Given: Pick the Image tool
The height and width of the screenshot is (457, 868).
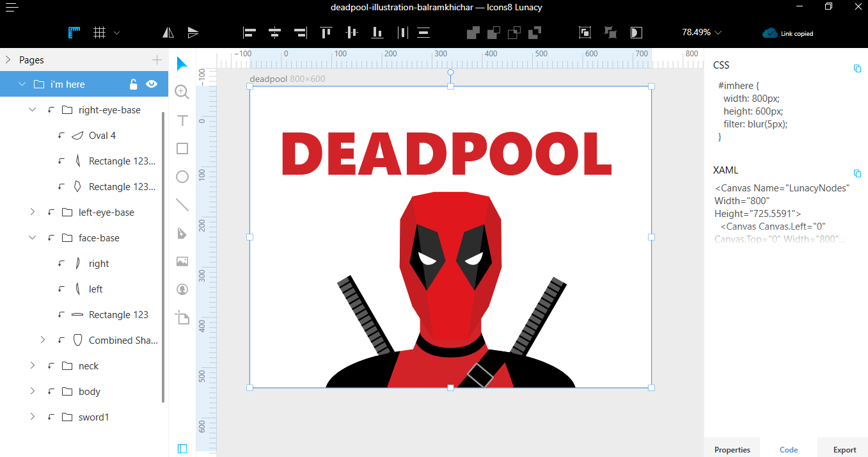Looking at the screenshot, I should (x=182, y=261).
